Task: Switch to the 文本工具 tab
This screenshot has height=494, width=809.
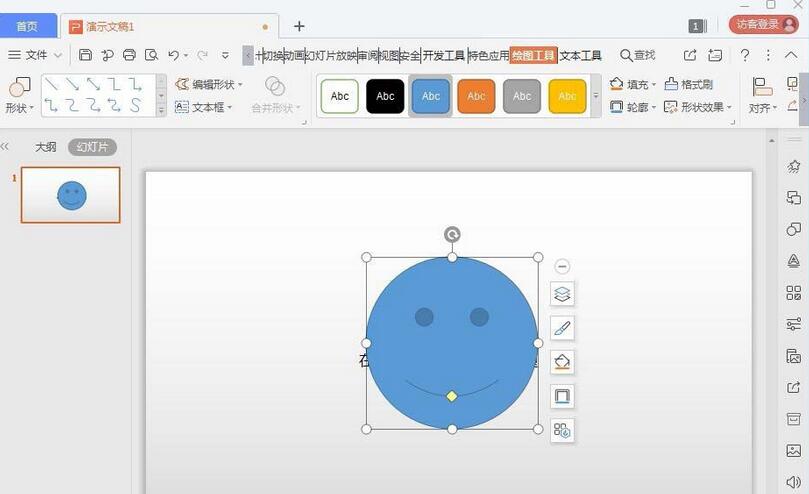Action: (580, 55)
